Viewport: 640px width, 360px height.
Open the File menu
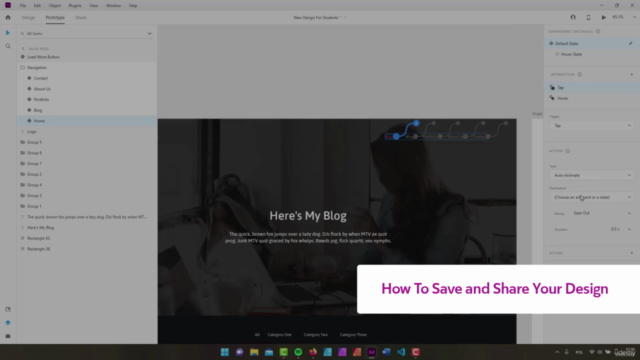click(x=23, y=6)
